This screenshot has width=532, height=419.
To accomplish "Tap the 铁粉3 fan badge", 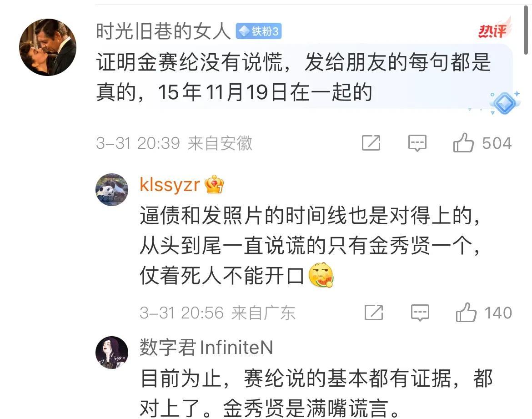I will [x=259, y=31].
